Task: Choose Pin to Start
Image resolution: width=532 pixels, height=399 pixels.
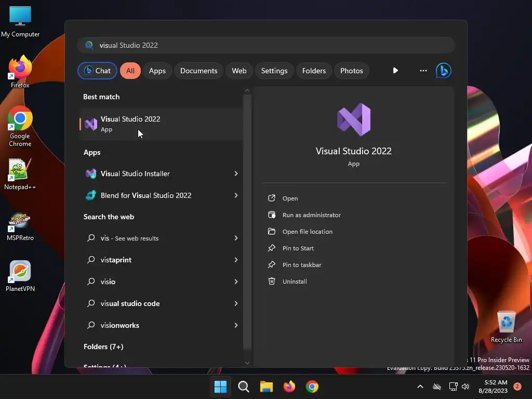Action: [x=298, y=248]
